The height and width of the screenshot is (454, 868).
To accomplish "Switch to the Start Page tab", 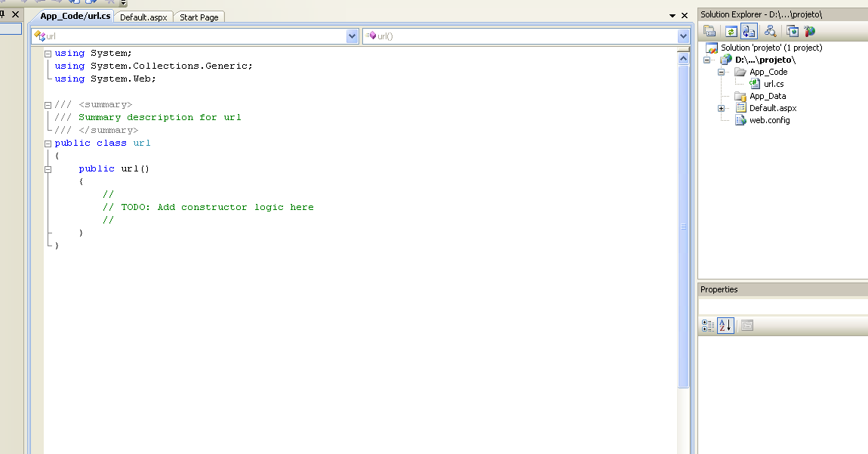I will tap(199, 17).
